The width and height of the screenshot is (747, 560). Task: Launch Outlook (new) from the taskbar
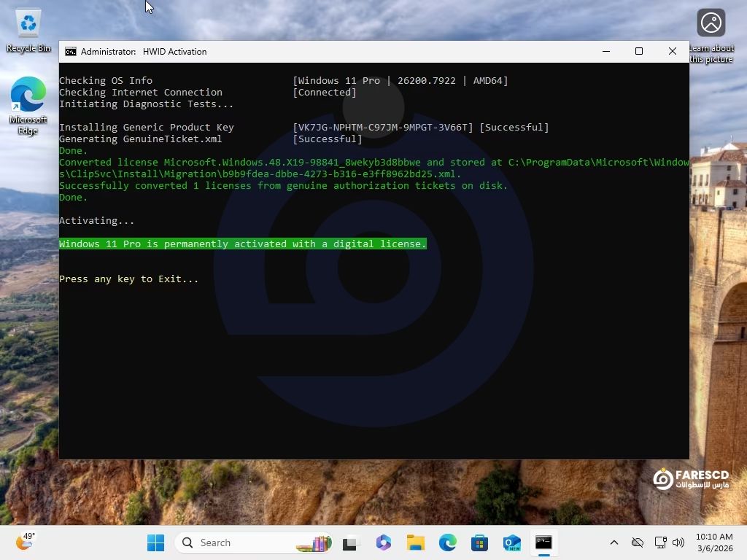coord(511,542)
